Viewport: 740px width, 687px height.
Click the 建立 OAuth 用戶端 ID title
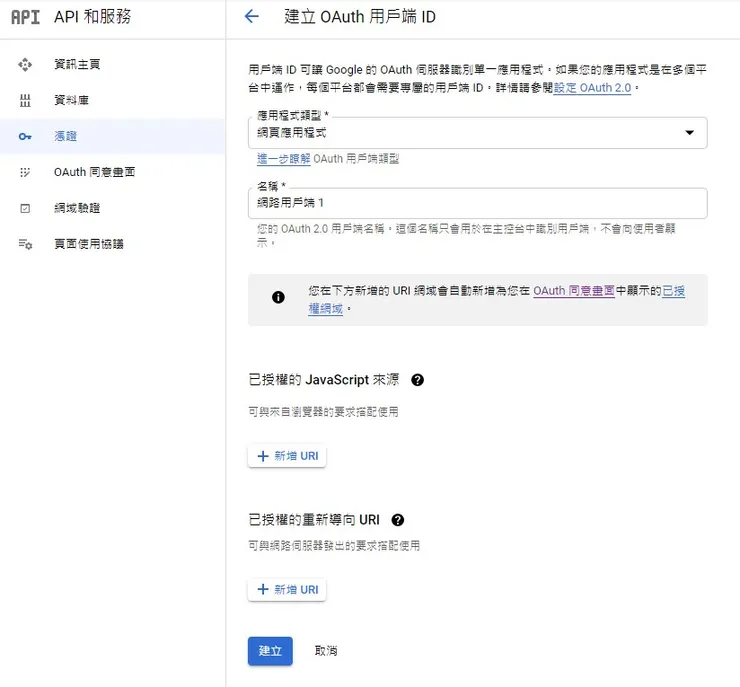(360, 17)
